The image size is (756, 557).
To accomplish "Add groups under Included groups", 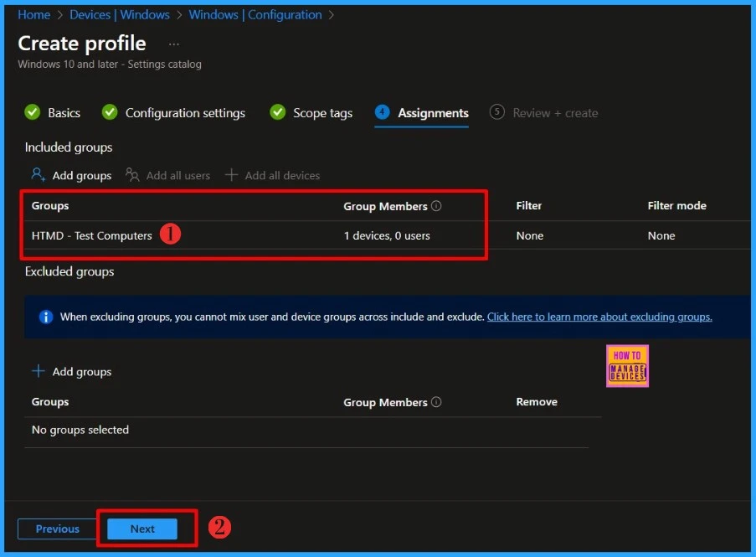I will pyautogui.click(x=71, y=175).
